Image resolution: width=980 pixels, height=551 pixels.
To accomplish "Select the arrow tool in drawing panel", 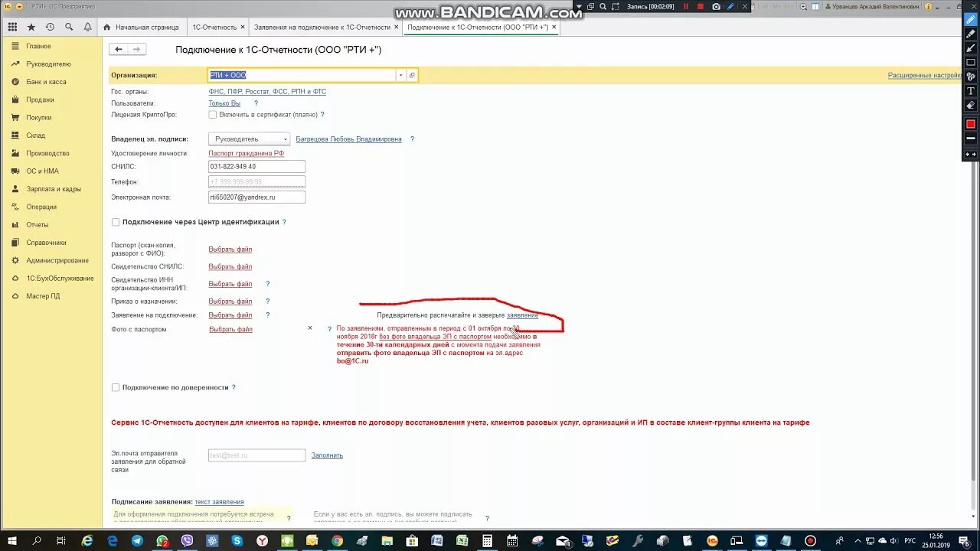I will [x=971, y=48].
